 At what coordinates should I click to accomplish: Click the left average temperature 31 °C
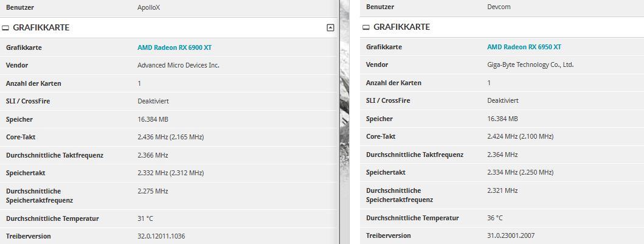(x=147, y=218)
